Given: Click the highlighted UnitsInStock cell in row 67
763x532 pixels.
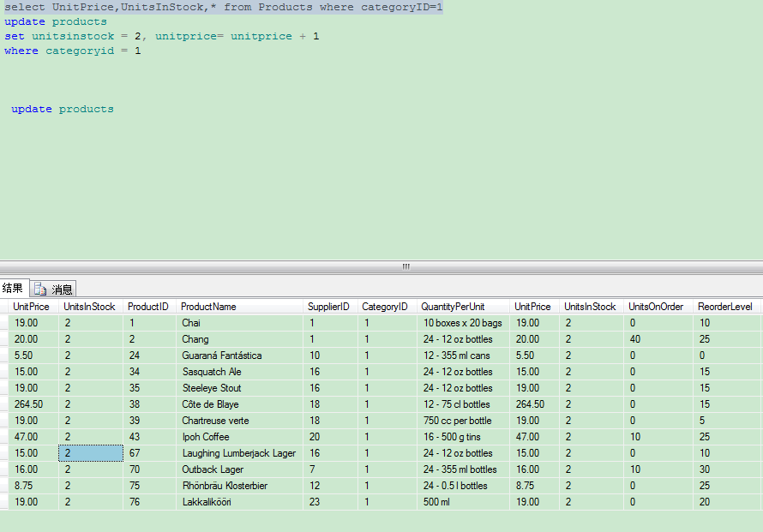Looking at the screenshot, I should (91, 453).
